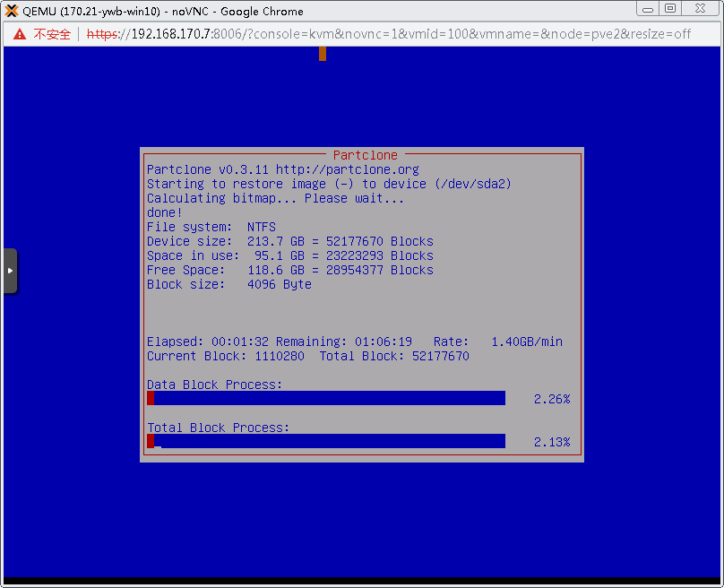Click the 2.13% total block percentage

(552, 442)
